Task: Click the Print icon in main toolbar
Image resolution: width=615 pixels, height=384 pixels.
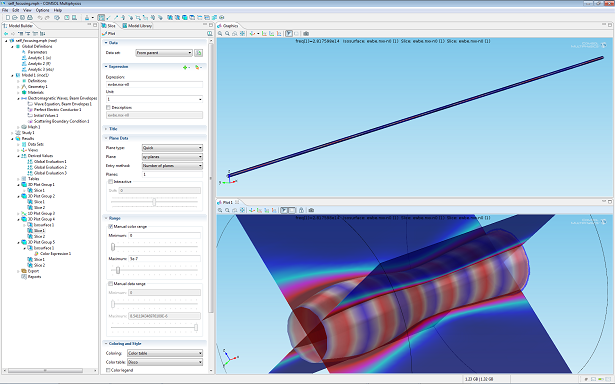Action: pos(30,18)
